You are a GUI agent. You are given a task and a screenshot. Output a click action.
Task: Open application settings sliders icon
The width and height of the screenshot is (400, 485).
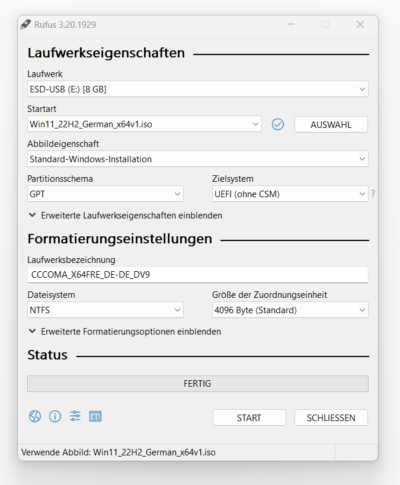75,416
